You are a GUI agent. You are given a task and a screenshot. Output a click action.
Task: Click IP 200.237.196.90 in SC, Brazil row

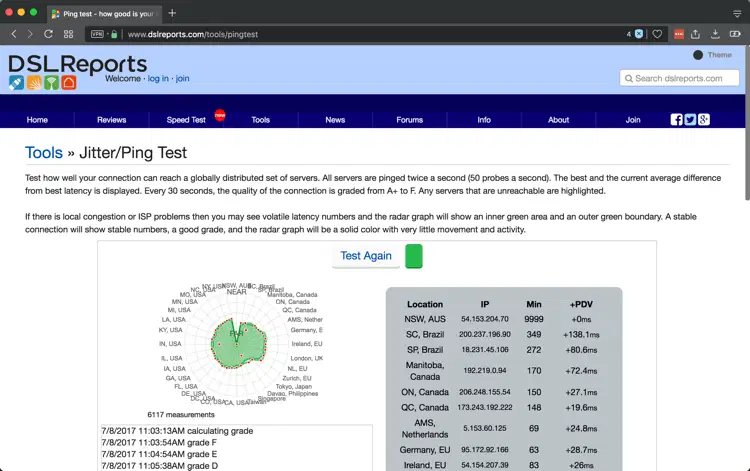485,334
